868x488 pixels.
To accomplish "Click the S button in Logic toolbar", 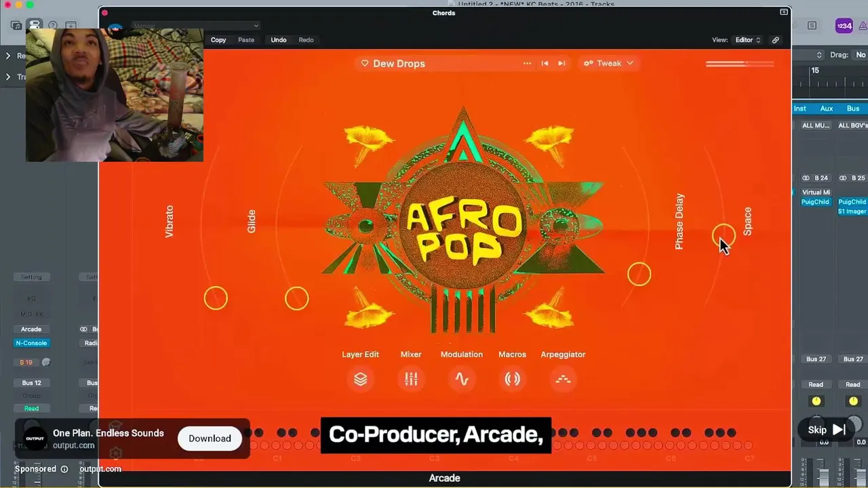I will coord(812,26).
